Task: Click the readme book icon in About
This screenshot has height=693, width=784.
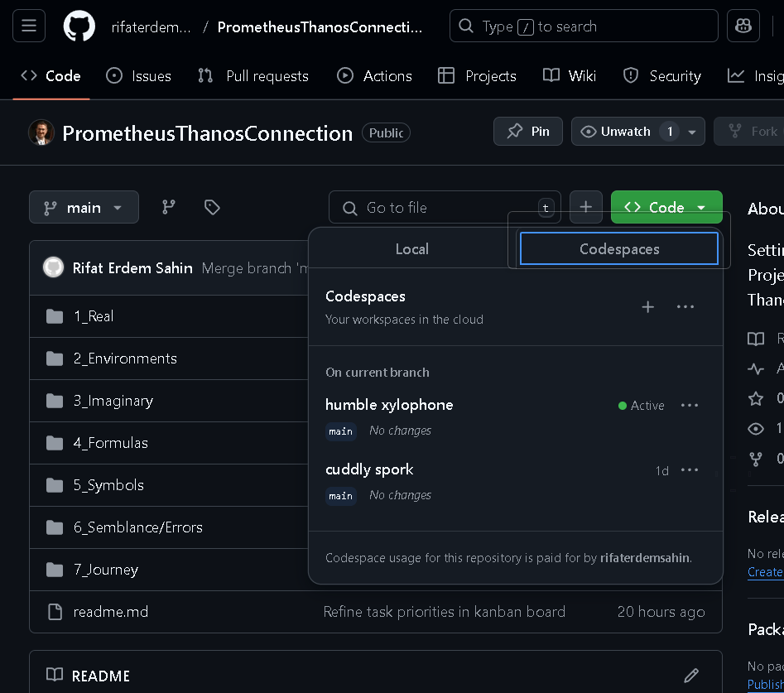Action: tap(756, 339)
